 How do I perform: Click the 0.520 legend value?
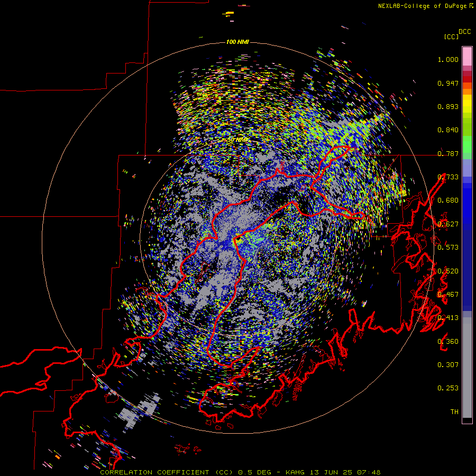click(x=448, y=271)
